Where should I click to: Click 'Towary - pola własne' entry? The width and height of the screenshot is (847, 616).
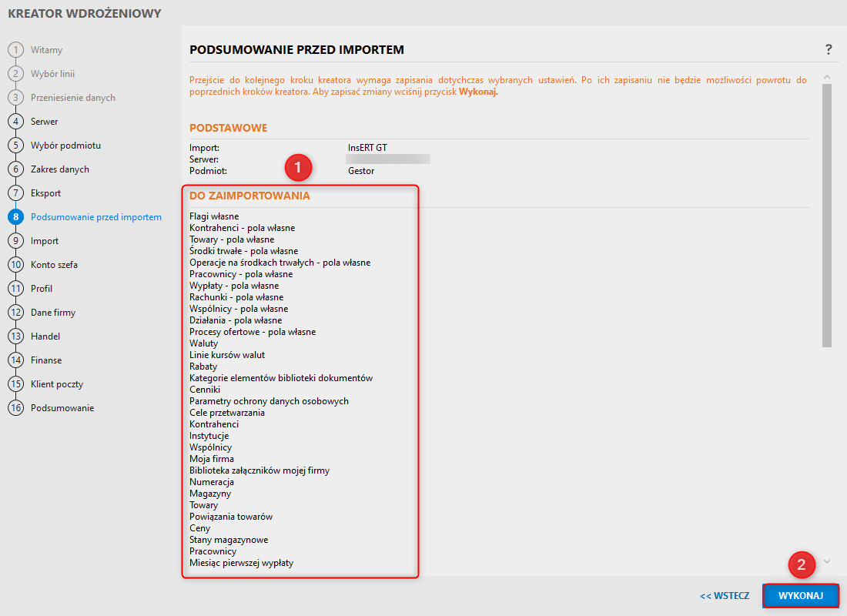click(232, 239)
